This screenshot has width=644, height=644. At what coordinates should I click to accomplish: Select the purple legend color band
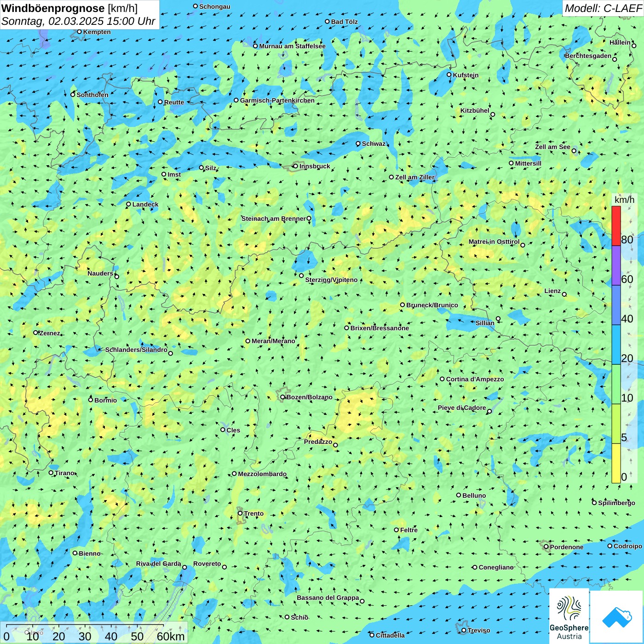coord(616,266)
